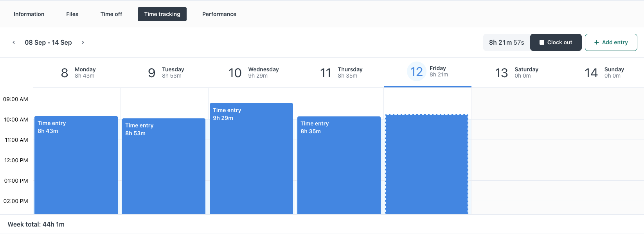Screen dimensions: 644x234
Task: Select the Time tracking tab
Action: pos(162,14)
